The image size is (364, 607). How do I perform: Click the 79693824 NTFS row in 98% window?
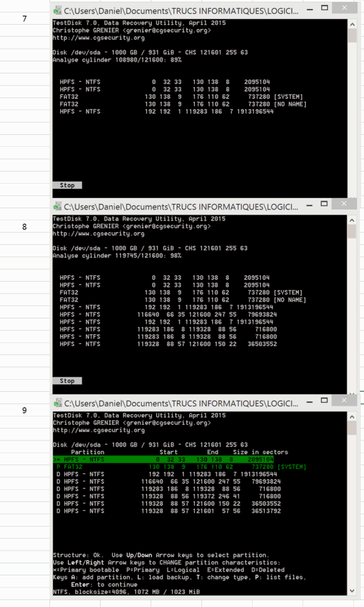point(168,315)
